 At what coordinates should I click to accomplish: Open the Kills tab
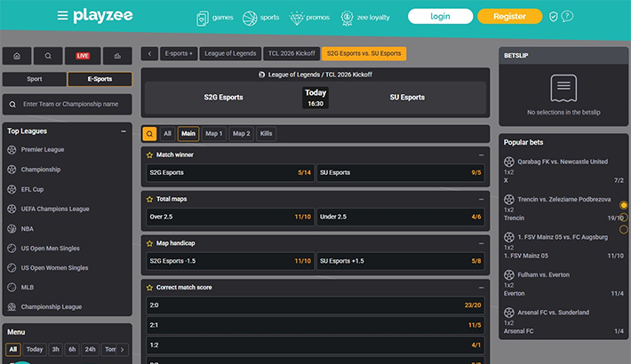point(266,133)
